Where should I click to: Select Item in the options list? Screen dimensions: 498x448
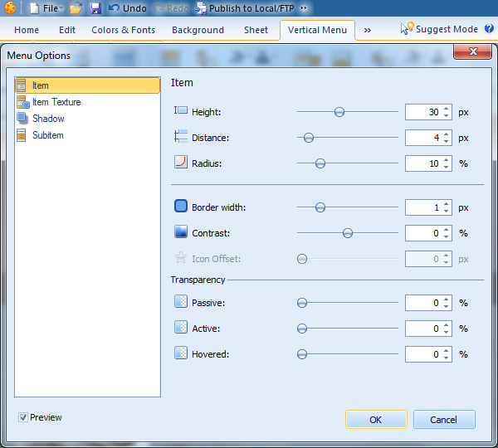click(87, 85)
